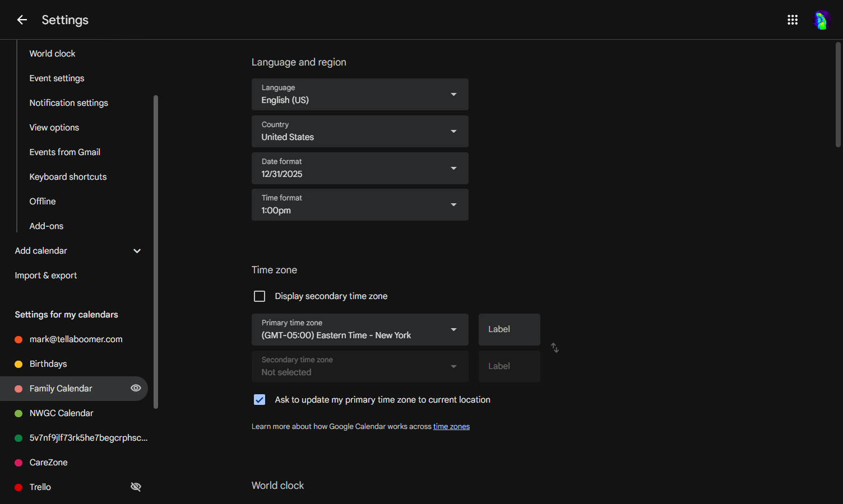Open mark@tellaboomer.com calendar settings

[76, 339]
